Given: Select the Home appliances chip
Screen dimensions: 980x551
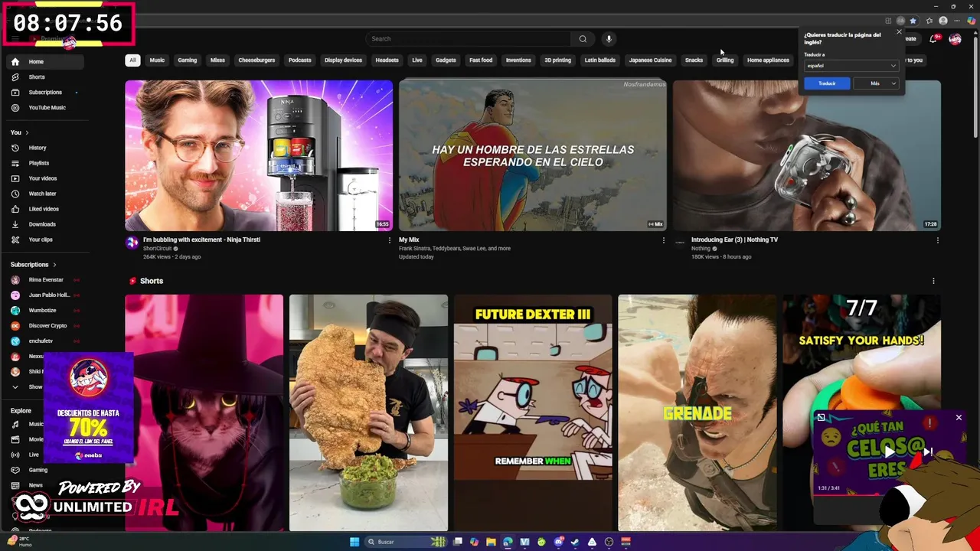Looking at the screenshot, I should (x=768, y=60).
